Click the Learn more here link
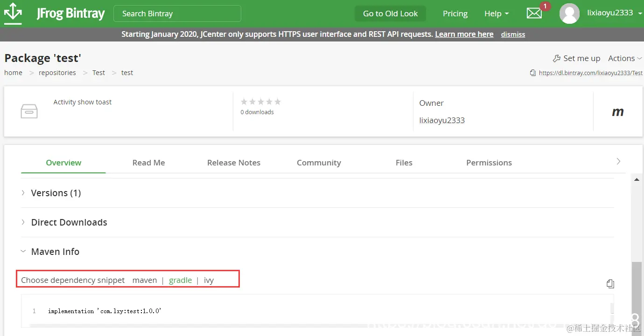The image size is (644, 336). pyautogui.click(x=464, y=34)
